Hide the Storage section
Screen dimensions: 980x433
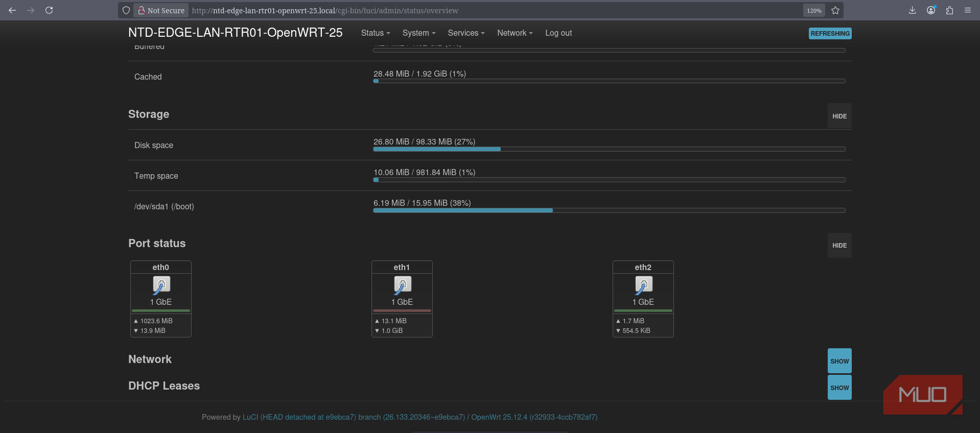839,116
